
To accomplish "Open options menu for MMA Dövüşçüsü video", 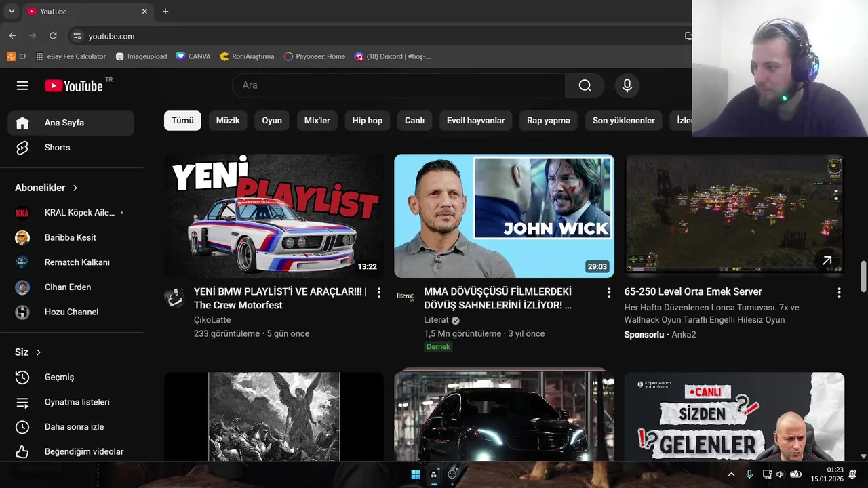I will point(609,293).
